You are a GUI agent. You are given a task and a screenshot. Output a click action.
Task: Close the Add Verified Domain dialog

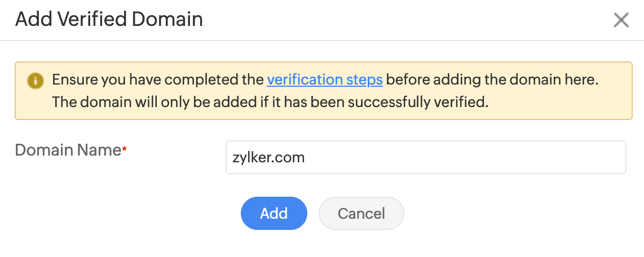[x=621, y=20]
